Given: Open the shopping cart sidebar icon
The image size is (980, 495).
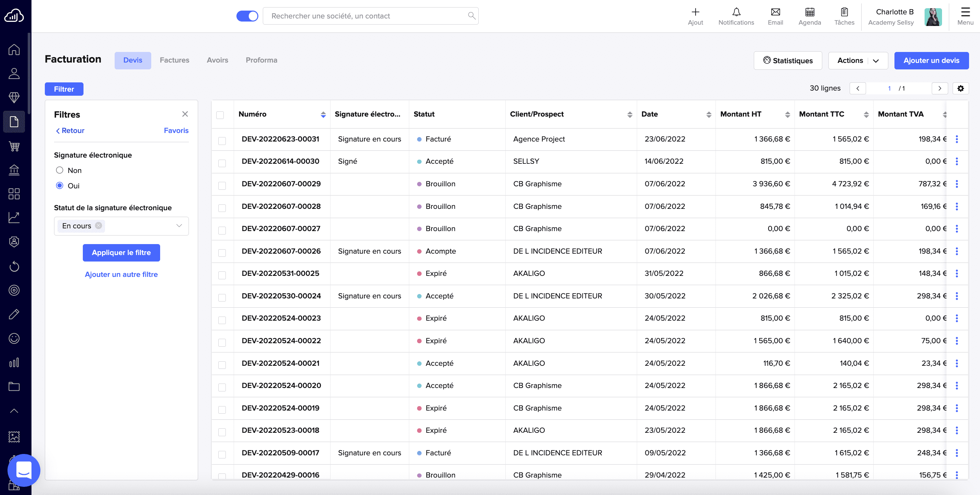Looking at the screenshot, I should tap(14, 146).
